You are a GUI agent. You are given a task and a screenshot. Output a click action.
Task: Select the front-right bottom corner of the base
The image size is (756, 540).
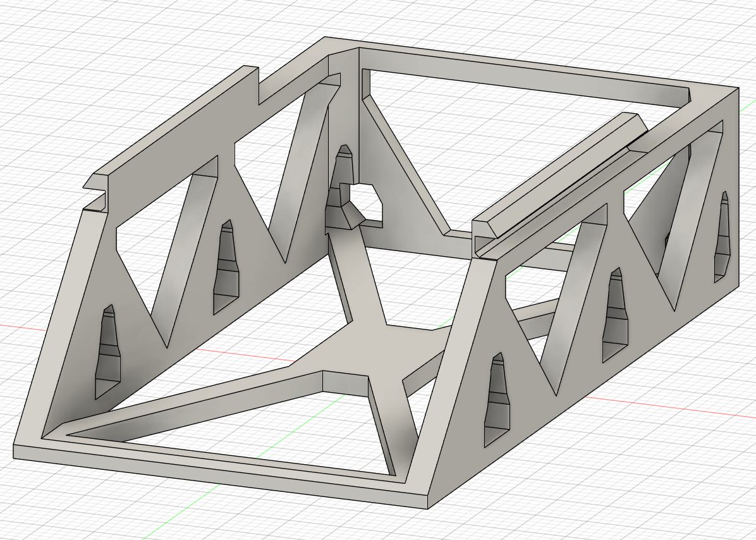427,507
